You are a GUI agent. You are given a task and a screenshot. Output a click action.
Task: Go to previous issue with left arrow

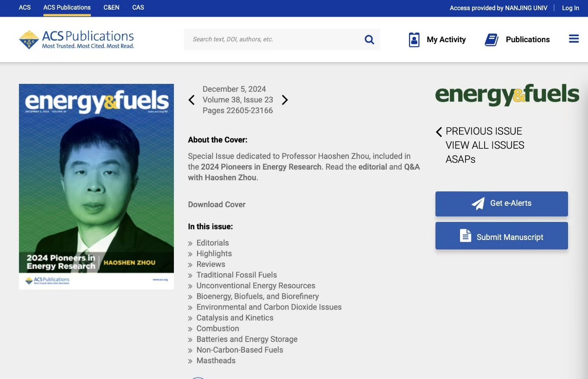coord(192,100)
